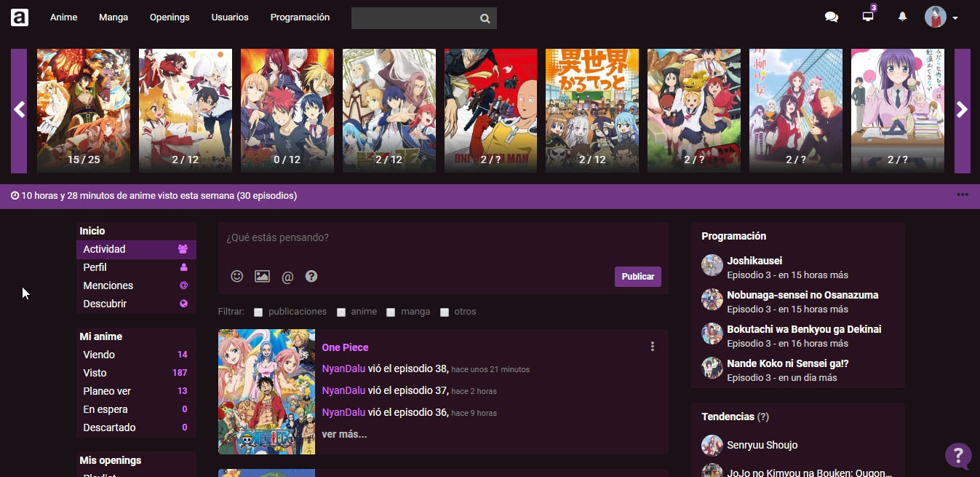Open the One Piece title link

345,347
